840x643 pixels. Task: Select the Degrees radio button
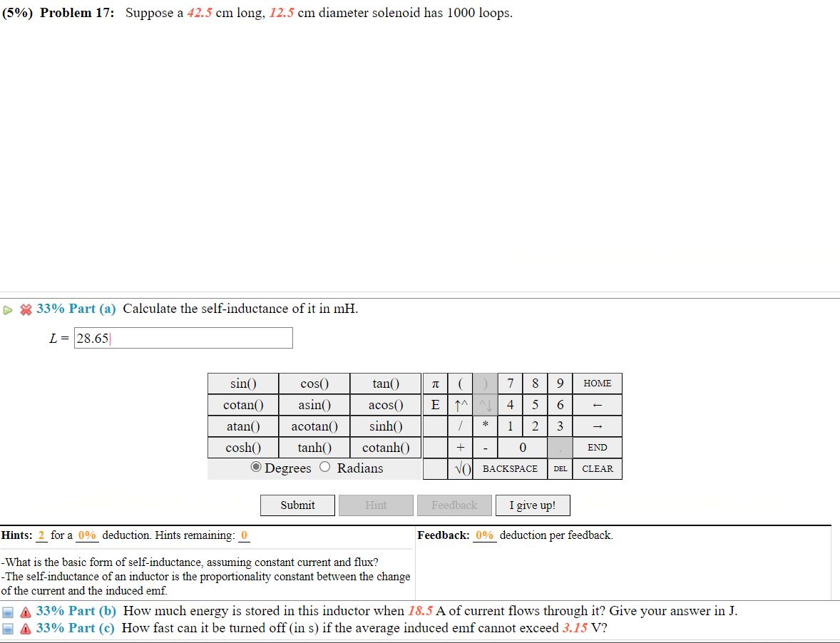tap(255, 467)
